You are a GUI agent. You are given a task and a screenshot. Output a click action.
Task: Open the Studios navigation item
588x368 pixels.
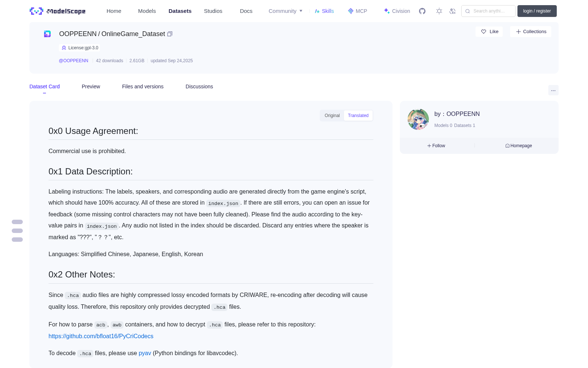(x=213, y=11)
